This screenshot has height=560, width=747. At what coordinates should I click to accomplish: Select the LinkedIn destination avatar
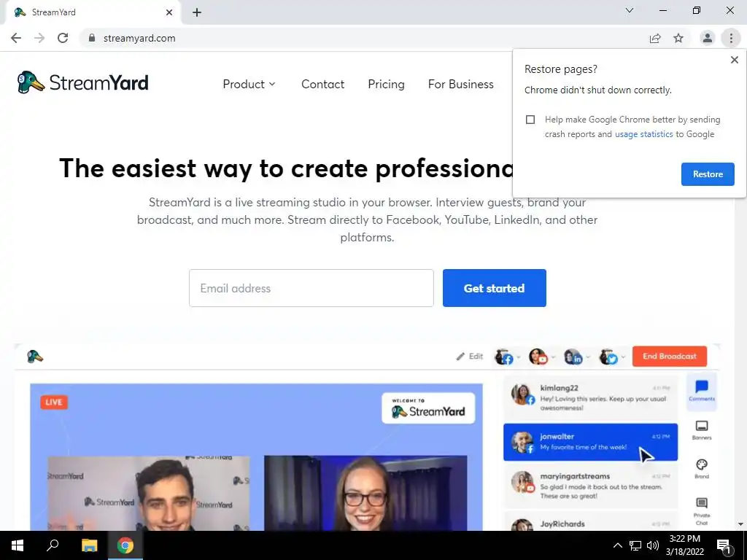[573, 356]
